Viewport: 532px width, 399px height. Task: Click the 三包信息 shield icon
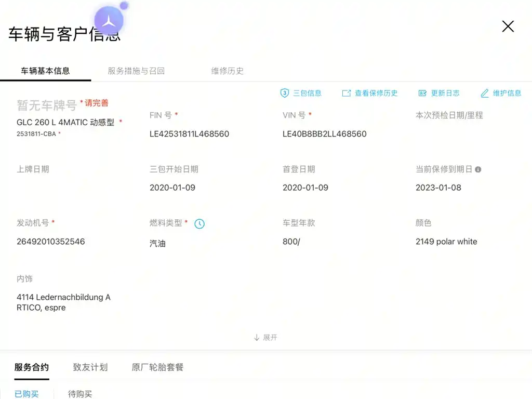pyautogui.click(x=284, y=93)
